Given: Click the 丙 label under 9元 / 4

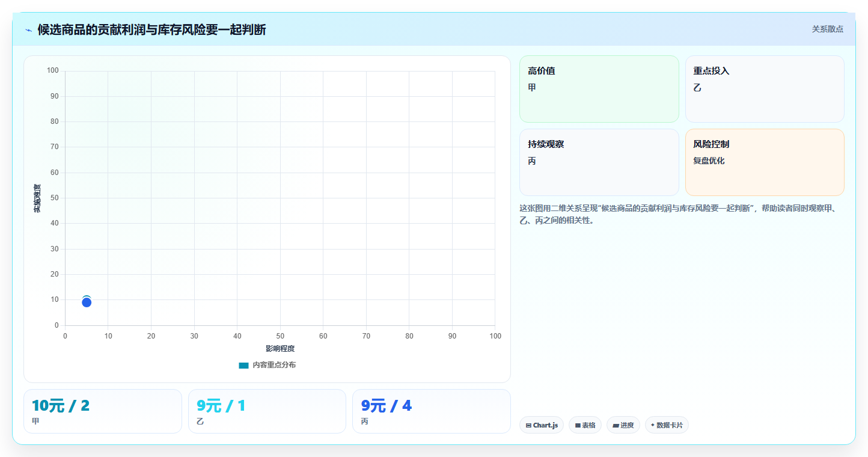Looking at the screenshot, I should point(364,422).
